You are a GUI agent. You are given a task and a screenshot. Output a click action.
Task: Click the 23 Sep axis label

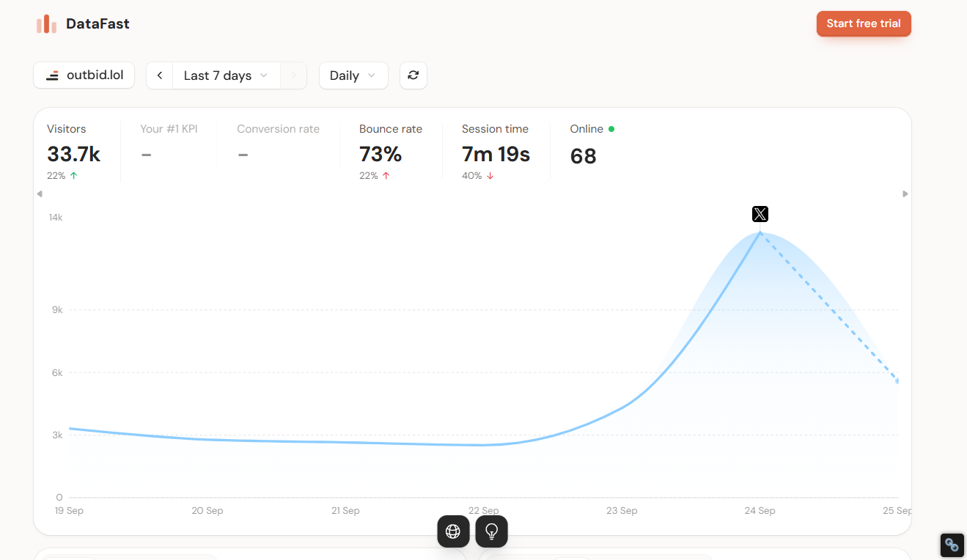pos(622,511)
